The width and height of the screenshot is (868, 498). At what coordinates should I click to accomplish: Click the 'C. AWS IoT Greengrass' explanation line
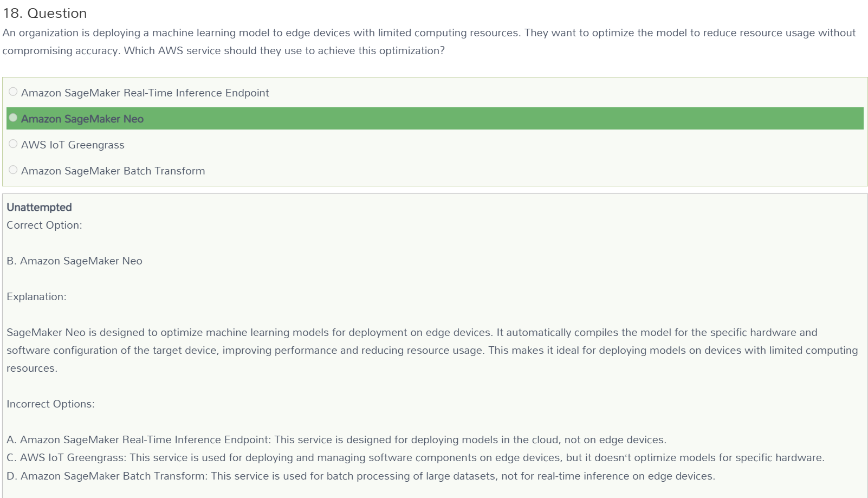tap(416, 457)
